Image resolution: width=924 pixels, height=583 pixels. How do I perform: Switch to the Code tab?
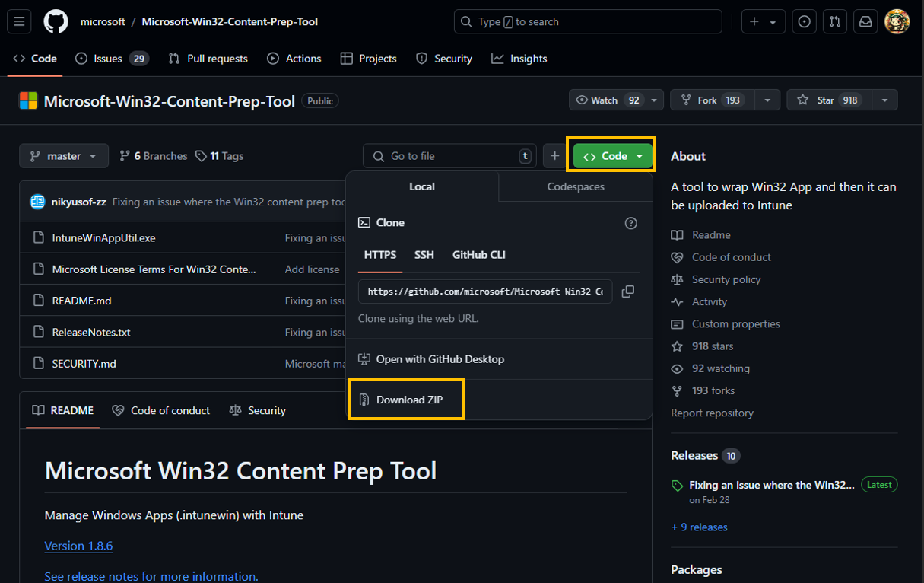[35, 59]
